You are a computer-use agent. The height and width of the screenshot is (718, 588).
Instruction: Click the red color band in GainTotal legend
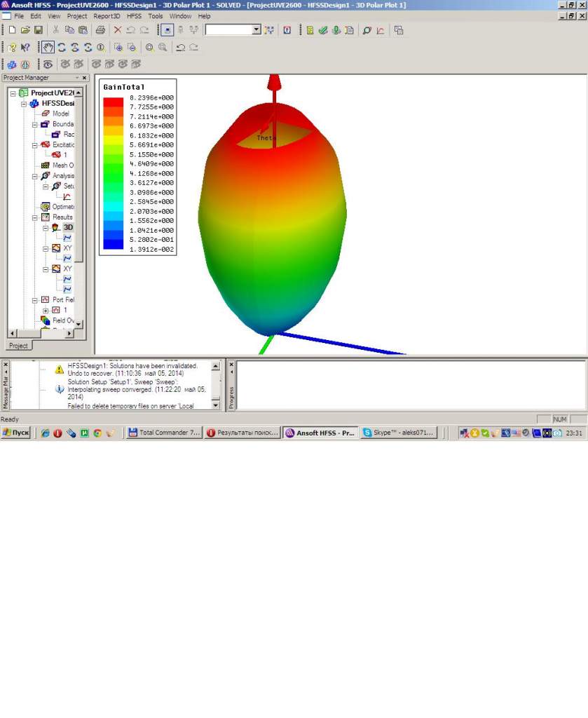click(x=113, y=102)
